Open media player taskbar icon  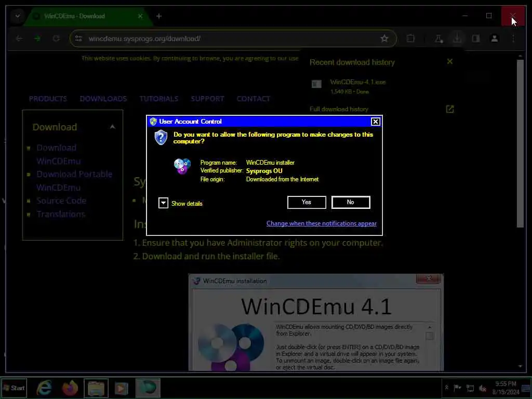(121, 388)
